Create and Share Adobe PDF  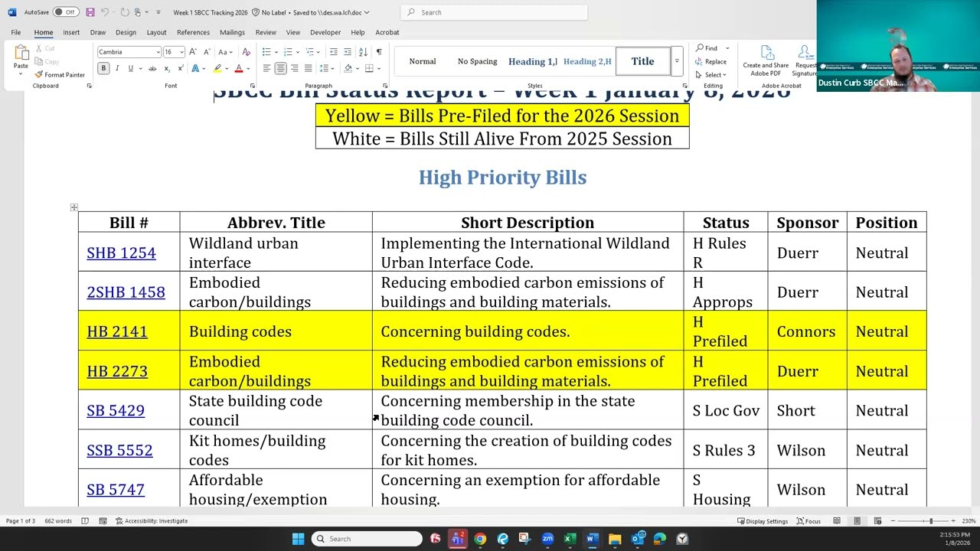tap(766, 60)
